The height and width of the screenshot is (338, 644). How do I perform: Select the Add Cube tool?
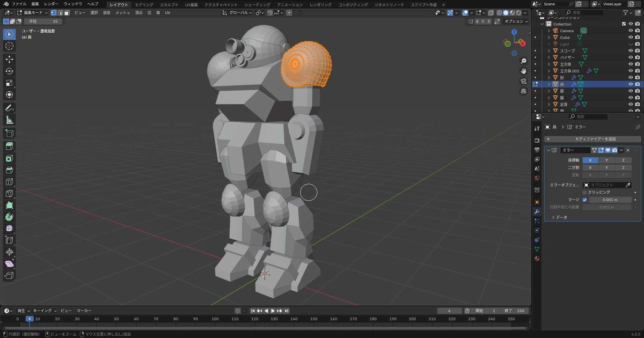(x=9, y=133)
